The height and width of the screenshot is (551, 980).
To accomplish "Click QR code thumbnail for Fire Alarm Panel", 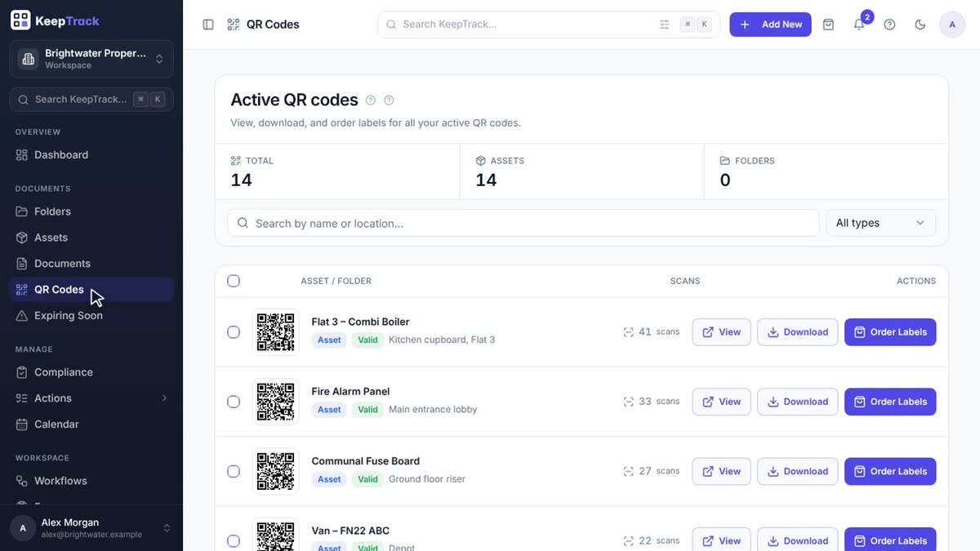I will (x=276, y=402).
